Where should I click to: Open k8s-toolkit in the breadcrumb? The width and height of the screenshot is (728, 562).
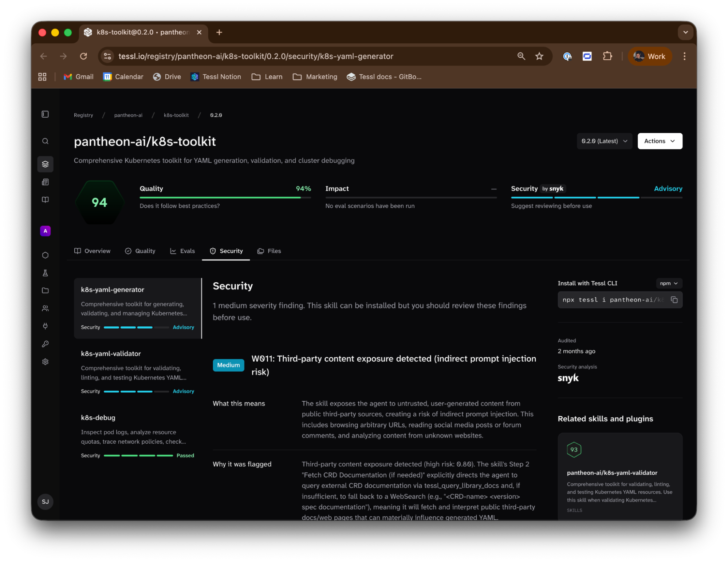(176, 115)
